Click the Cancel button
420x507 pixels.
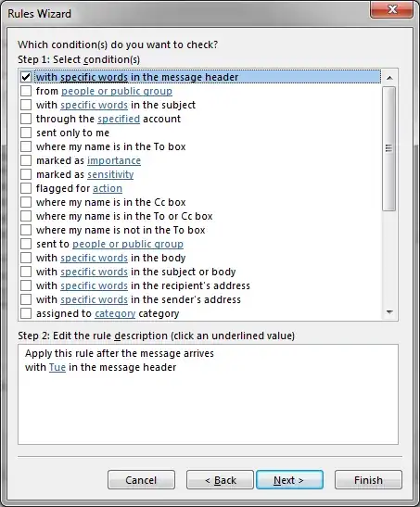(141, 480)
